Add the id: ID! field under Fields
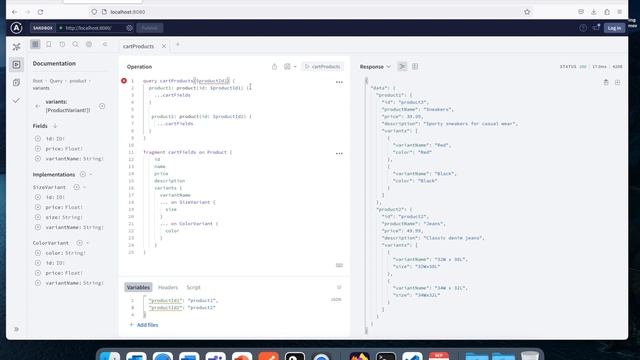640x360 pixels. tap(38, 138)
